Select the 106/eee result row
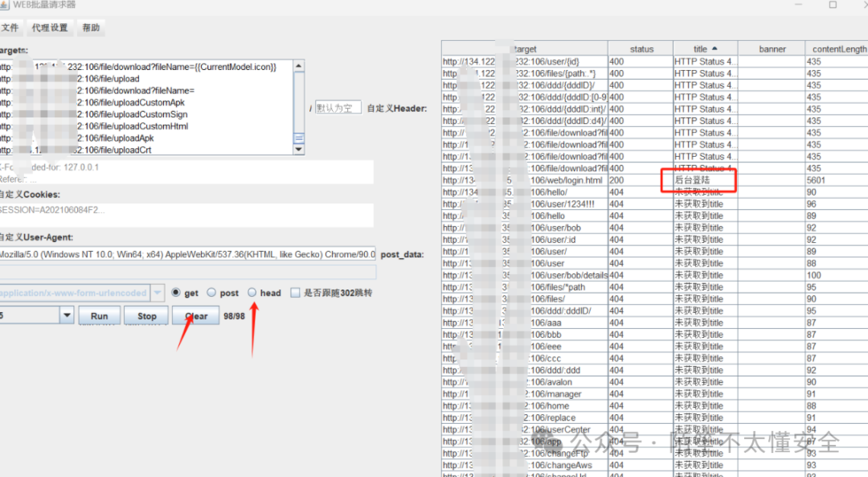Image resolution: width=868 pixels, height=477 pixels. pos(654,346)
